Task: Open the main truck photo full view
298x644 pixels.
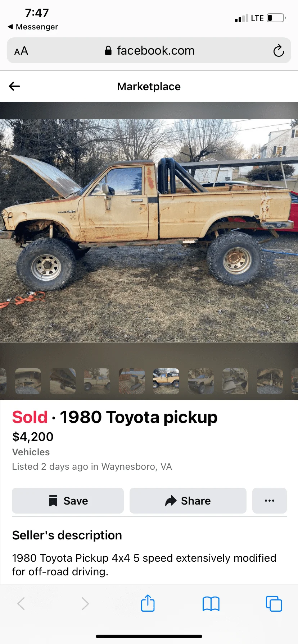Action: pos(149,230)
